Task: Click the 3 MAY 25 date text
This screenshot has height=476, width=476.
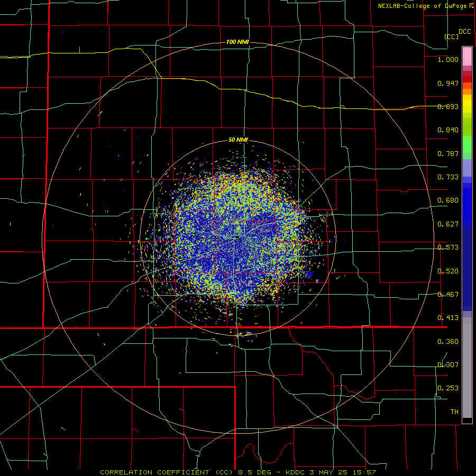Action: [329, 472]
